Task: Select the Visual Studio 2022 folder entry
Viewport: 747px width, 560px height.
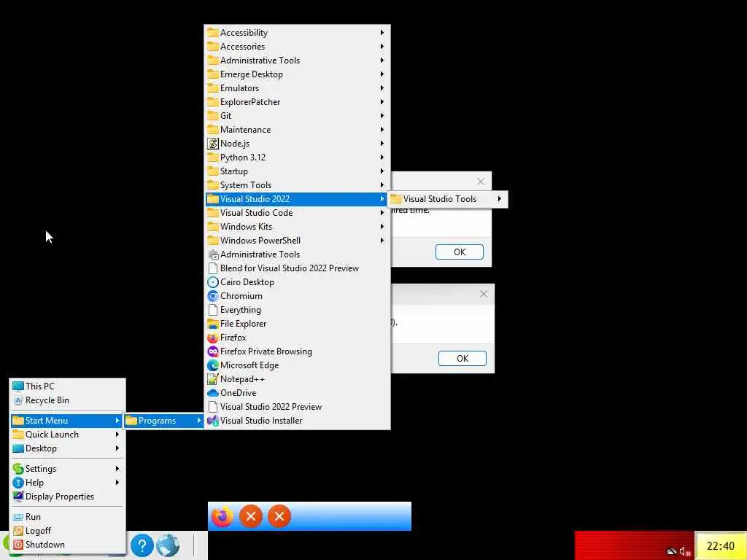Action: (298, 199)
